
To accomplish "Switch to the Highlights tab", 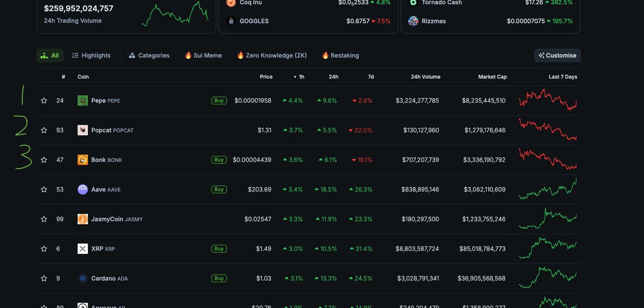I will [91, 55].
